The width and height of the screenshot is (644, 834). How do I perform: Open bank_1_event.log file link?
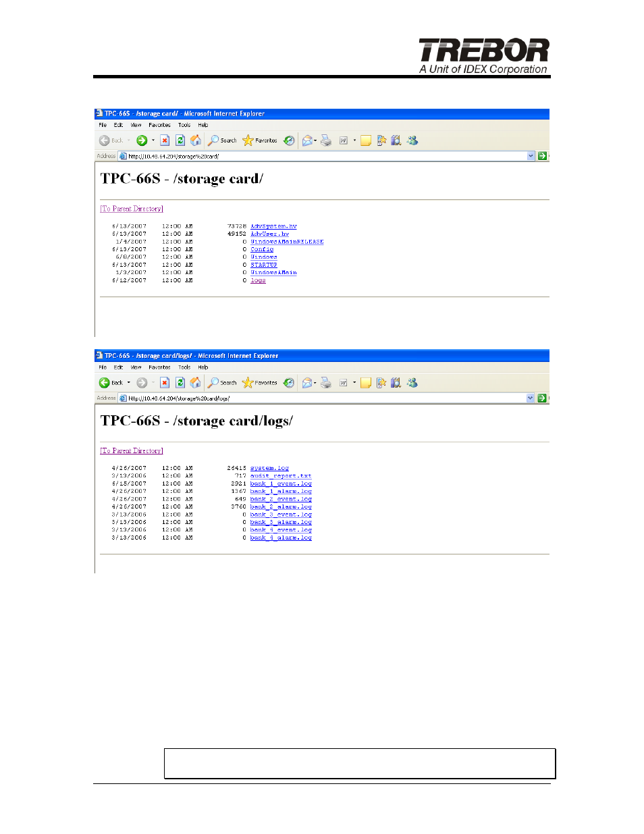click(x=281, y=484)
